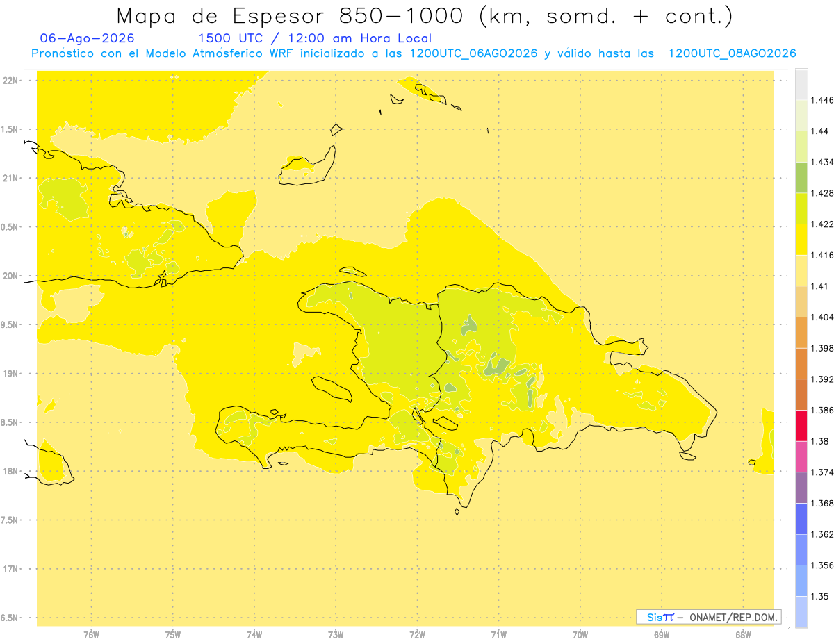Image resolution: width=834 pixels, height=644 pixels.
Task: Pick the bright yellow swatch between 1.416 and 1.422
Action: pyautogui.click(x=801, y=240)
